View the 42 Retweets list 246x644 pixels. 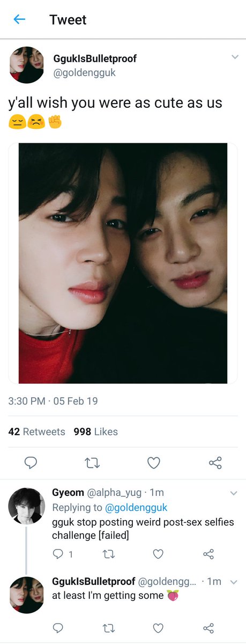point(37,431)
